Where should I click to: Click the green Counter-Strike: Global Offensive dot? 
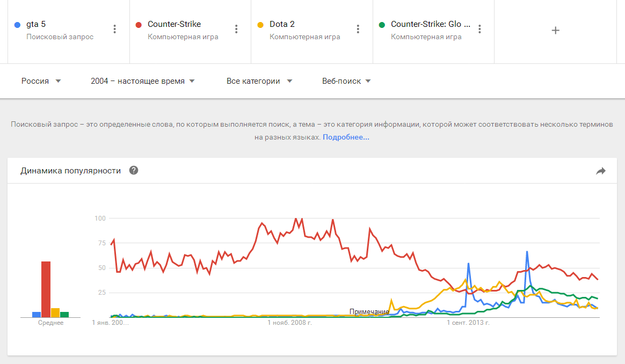click(x=382, y=25)
